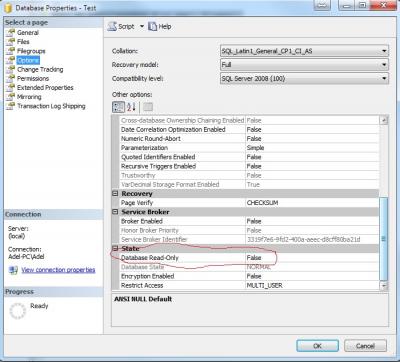Click the Restrict Access MULTI_USER value
The height and width of the screenshot is (362, 400).
click(264, 285)
